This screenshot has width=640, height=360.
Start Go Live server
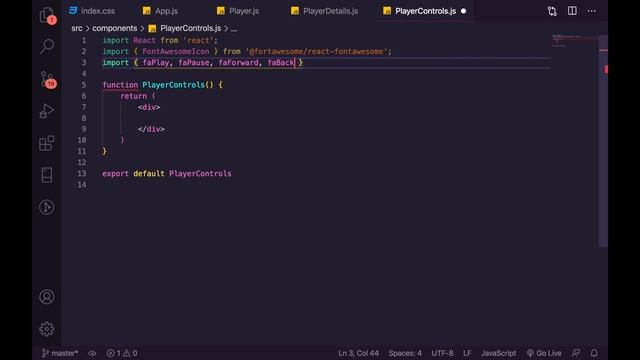(544, 353)
